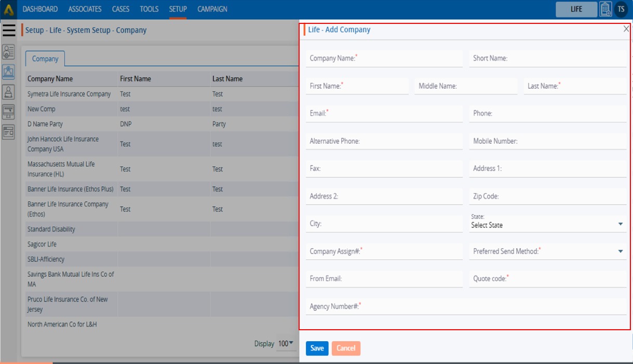Go to the CAMPAIGN menu
The width and height of the screenshot is (633, 364).
[x=212, y=9]
